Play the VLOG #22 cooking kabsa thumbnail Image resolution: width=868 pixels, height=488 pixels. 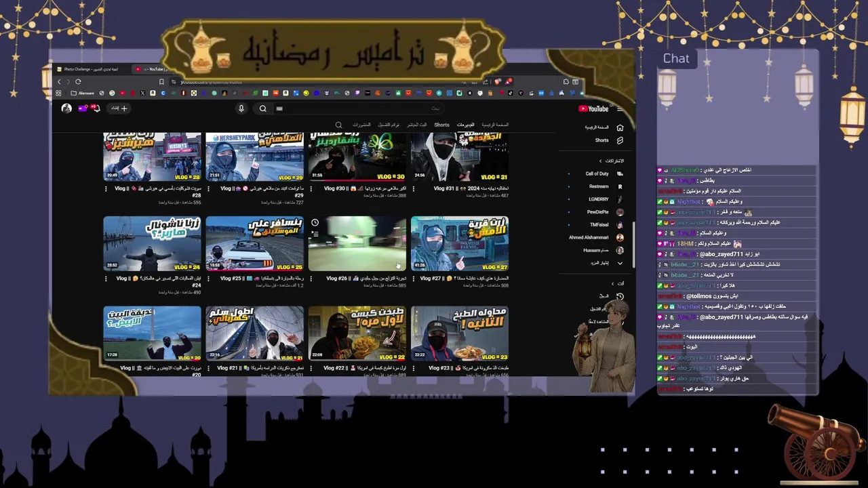click(x=357, y=333)
